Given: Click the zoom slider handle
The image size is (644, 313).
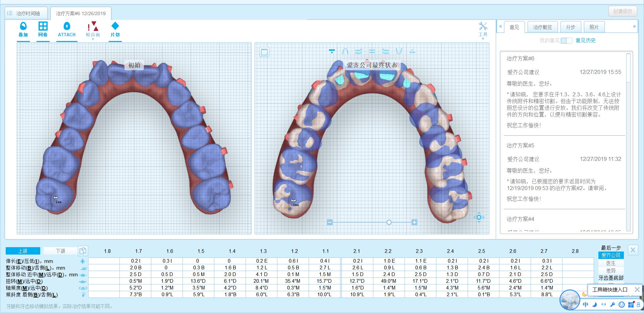Looking at the screenshot, I should (x=389, y=222).
